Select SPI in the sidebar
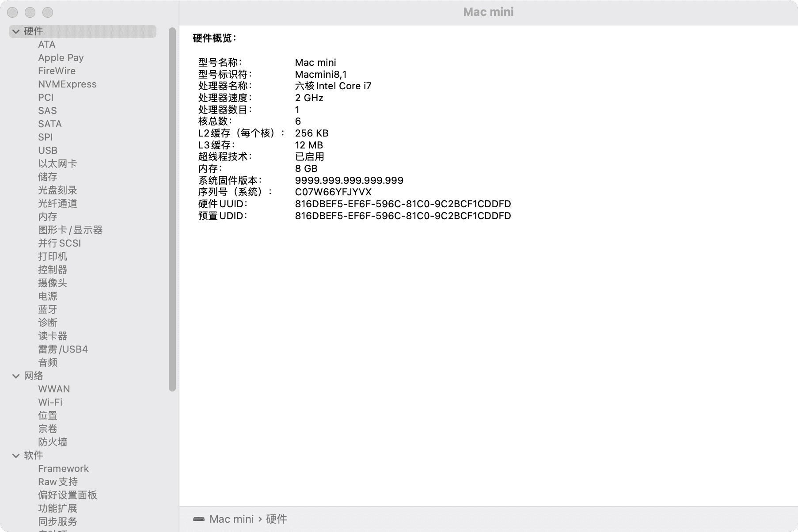 [x=45, y=137]
